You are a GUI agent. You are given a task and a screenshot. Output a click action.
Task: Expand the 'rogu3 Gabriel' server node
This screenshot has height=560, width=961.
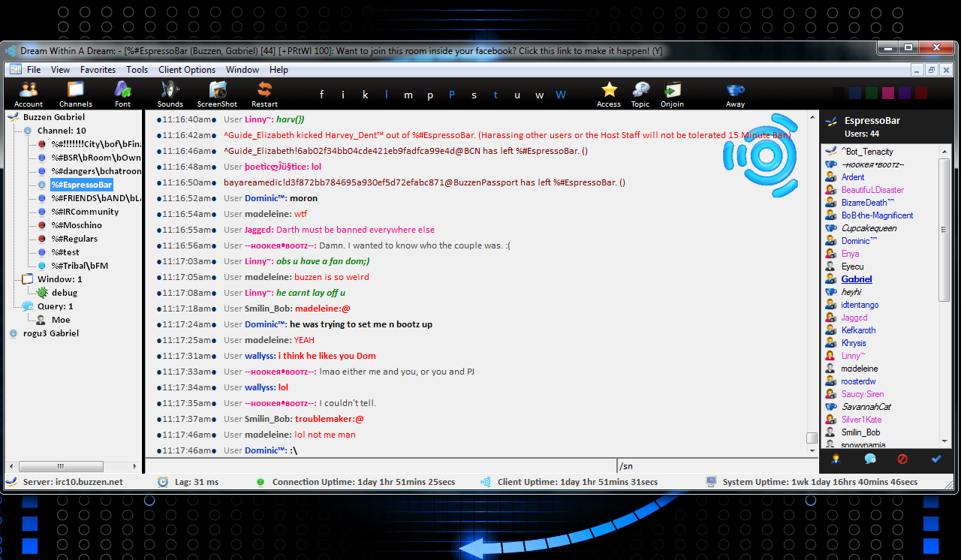point(50,333)
